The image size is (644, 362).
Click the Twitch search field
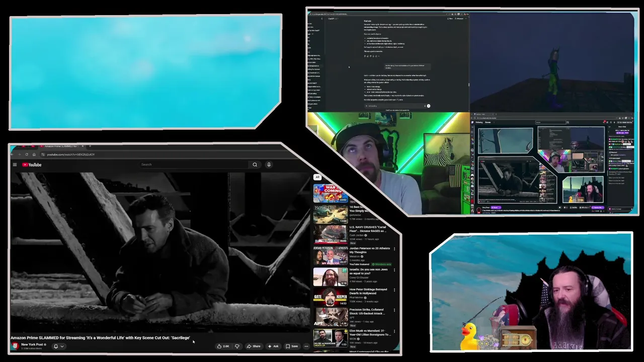pyautogui.click(x=550, y=122)
